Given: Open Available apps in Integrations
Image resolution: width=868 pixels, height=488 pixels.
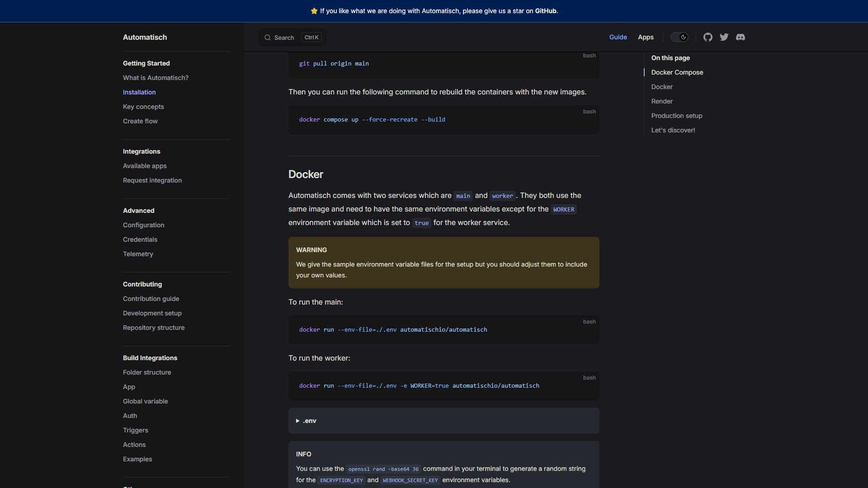Looking at the screenshot, I should point(145,166).
